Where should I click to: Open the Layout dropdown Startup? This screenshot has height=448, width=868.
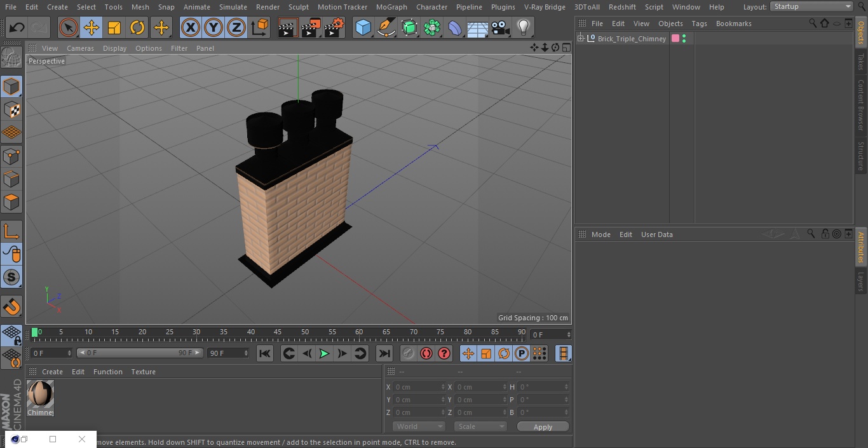tap(811, 6)
